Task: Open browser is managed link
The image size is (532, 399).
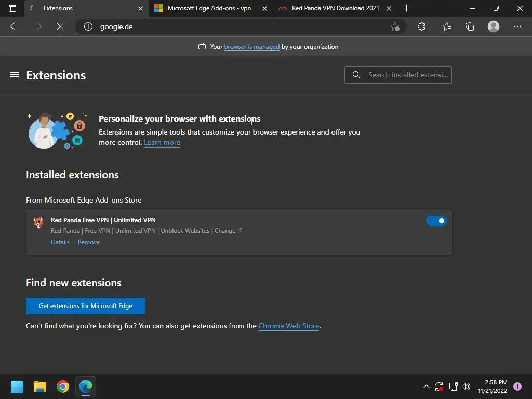Action: coord(252,47)
